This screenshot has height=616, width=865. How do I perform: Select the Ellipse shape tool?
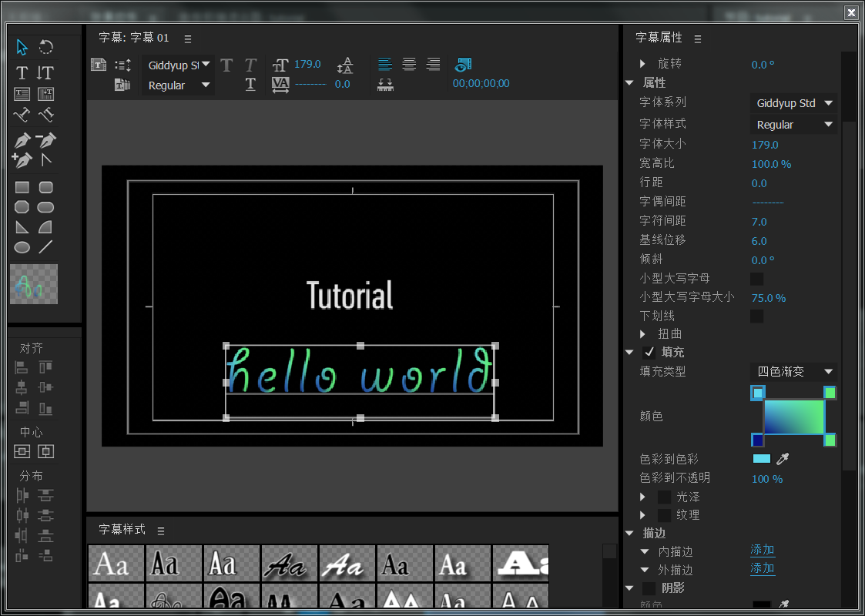(x=22, y=247)
